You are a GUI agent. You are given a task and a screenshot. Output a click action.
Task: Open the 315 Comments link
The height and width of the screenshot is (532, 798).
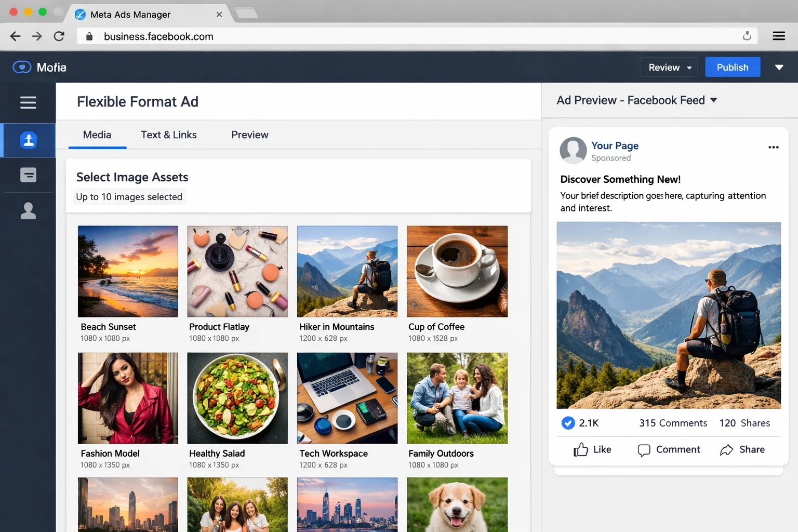pyautogui.click(x=673, y=423)
